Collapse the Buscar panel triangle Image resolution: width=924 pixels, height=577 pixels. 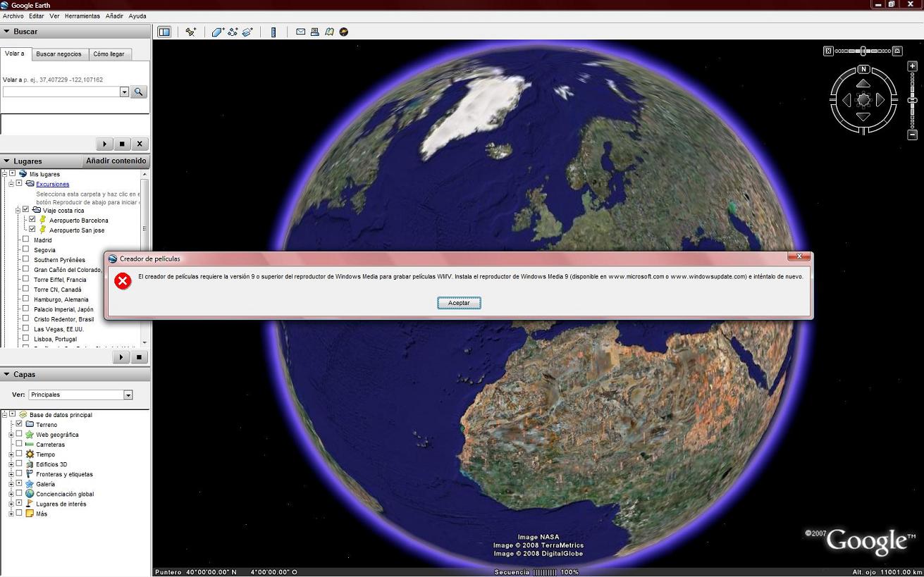coord(6,31)
